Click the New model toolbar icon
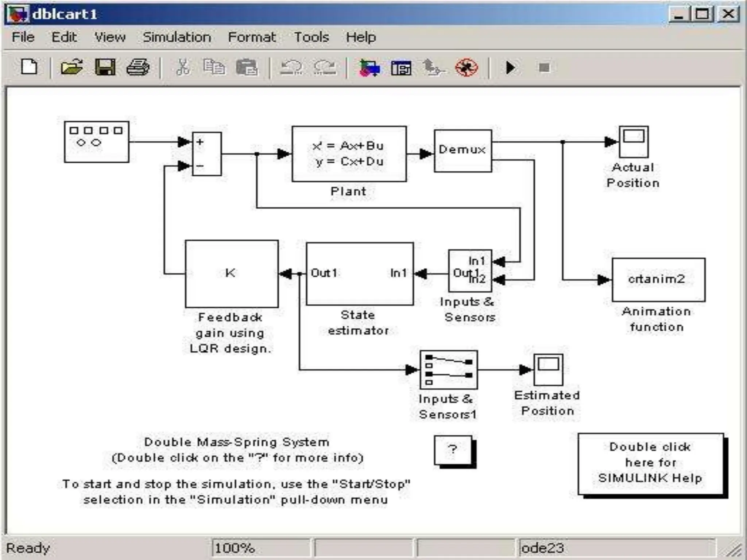 click(x=29, y=67)
